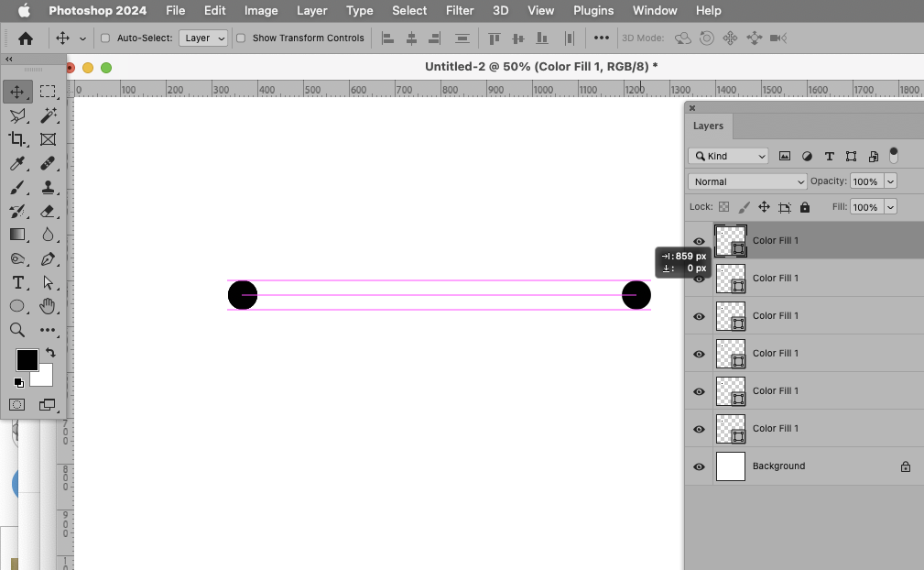Enable Show Transform Controls
This screenshot has height=570, width=924.
click(x=242, y=38)
